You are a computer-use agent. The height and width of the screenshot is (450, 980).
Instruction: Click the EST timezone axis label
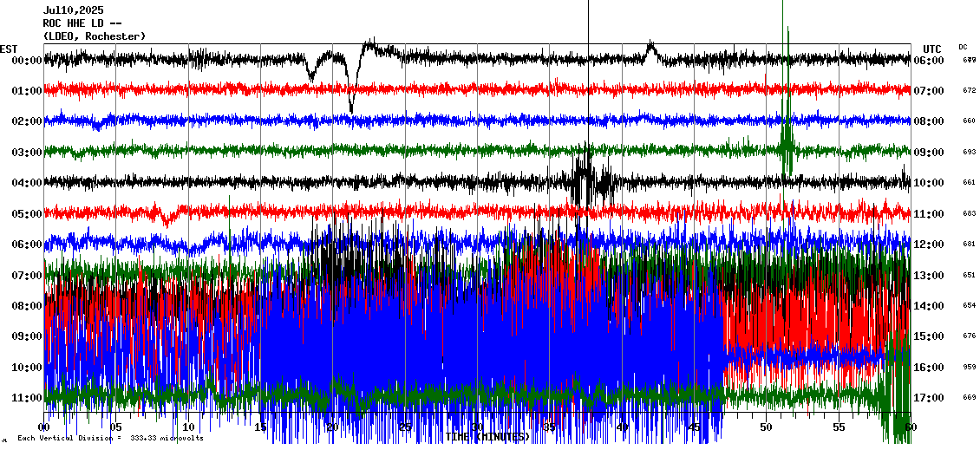pyautogui.click(x=9, y=49)
